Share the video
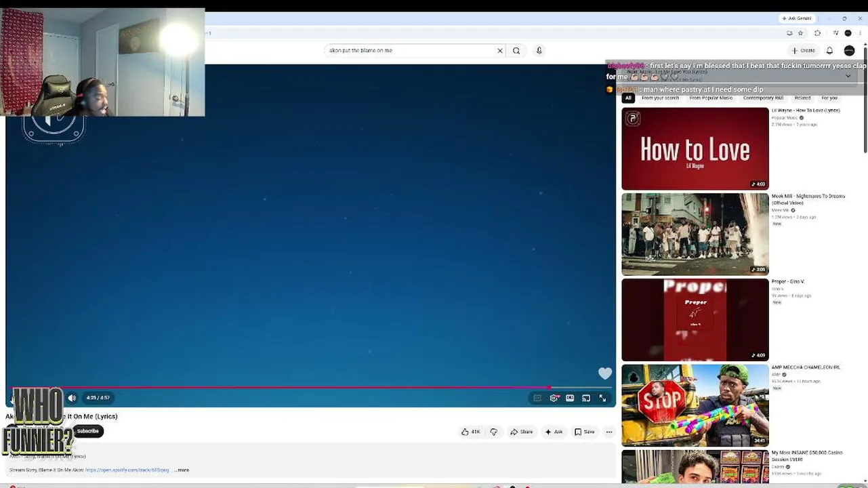Viewport: 868px width, 488px height. (x=522, y=432)
